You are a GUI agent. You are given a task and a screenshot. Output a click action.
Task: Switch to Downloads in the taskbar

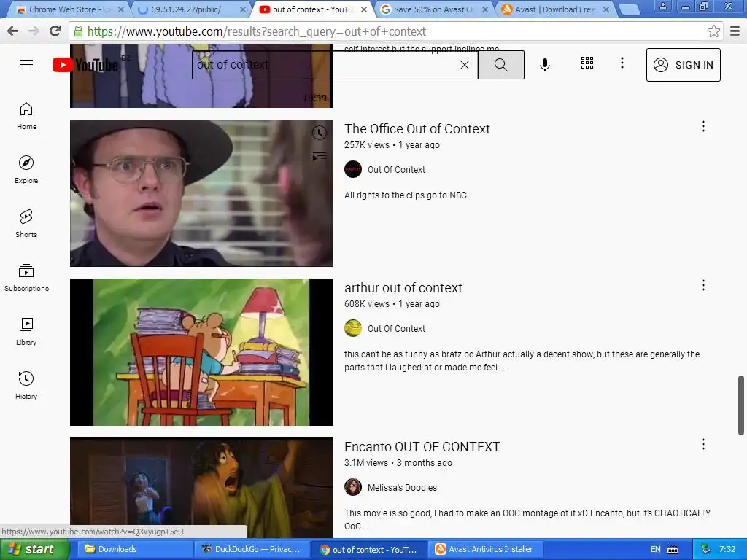134,549
